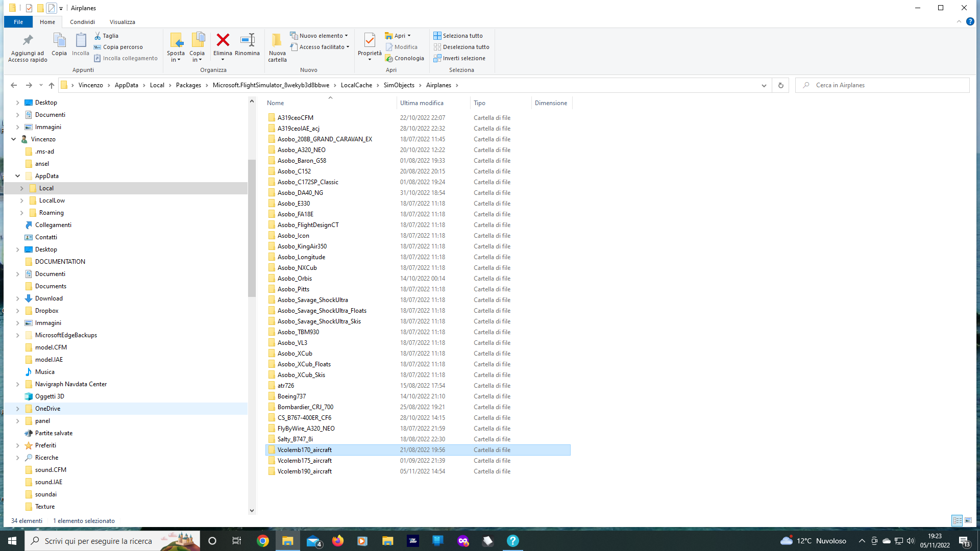This screenshot has height=551, width=980.
Task: Click Seleziona tutto in the ribbon
Action: pos(458,36)
